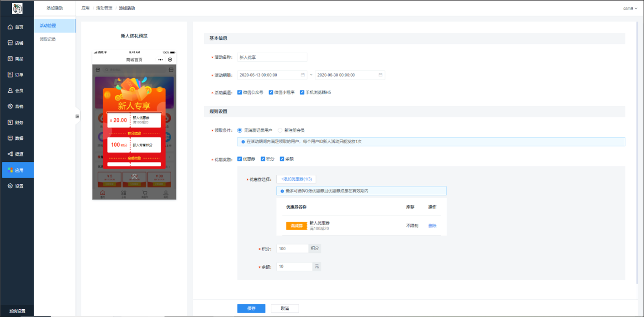Uncheck 手机浏览器H5 channel checkbox
This screenshot has width=644, height=317.
(302, 92)
